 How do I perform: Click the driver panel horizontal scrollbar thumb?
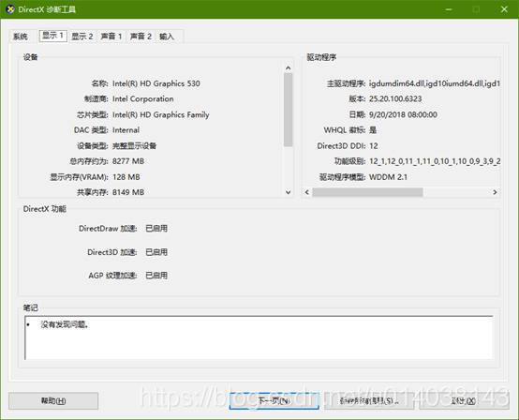(367, 192)
